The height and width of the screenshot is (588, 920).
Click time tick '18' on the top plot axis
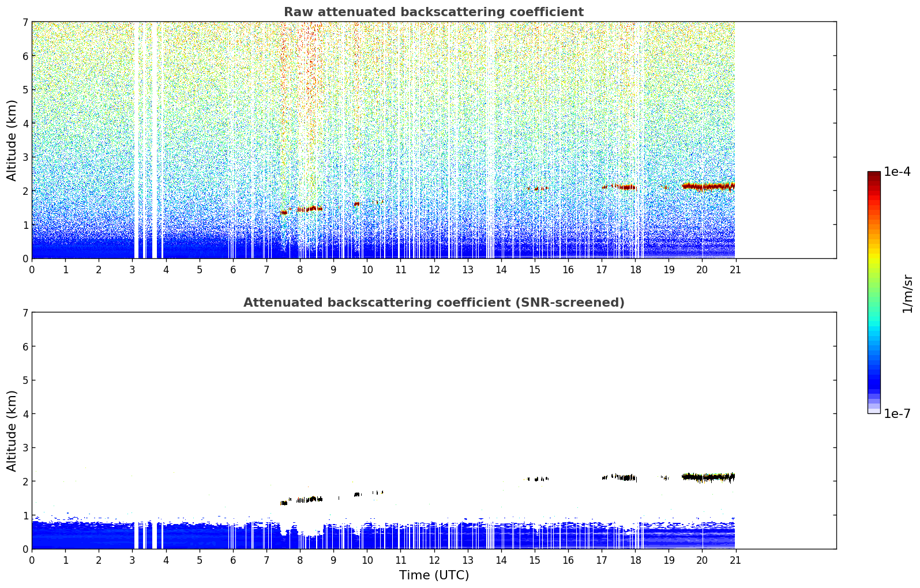pos(634,269)
